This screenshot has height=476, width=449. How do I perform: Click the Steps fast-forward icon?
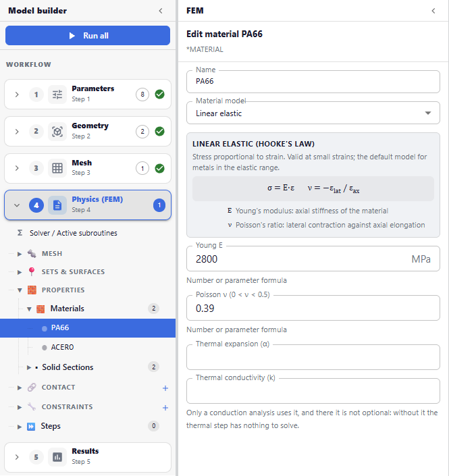31,427
